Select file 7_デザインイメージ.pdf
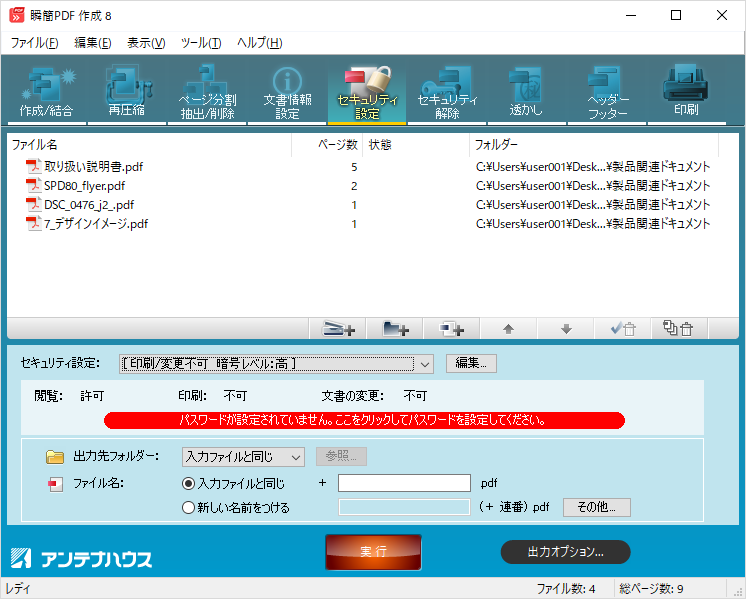Viewport: 746px width, 599px height. point(96,224)
